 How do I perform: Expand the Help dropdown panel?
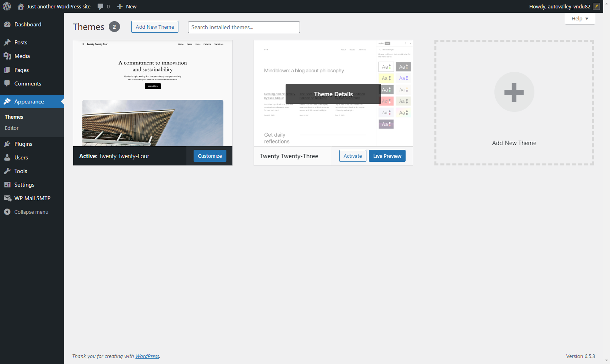(580, 18)
